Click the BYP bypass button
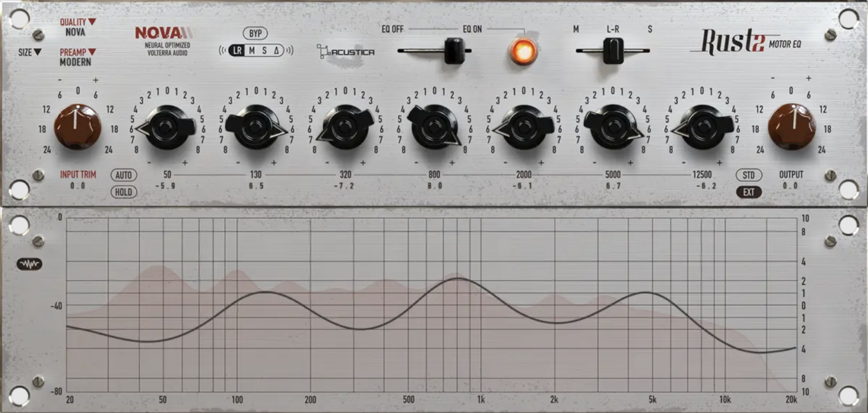This screenshot has height=413, width=868. 255,33
